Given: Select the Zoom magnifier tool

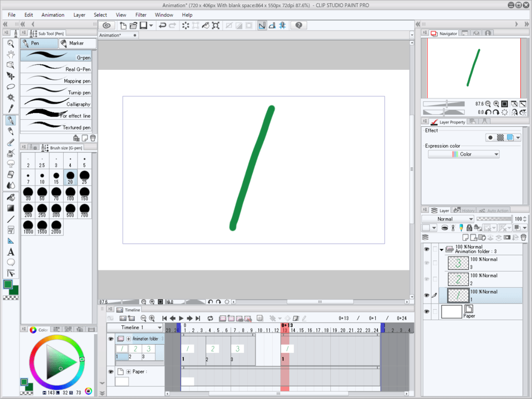Looking at the screenshot, I should click(11, 43).
